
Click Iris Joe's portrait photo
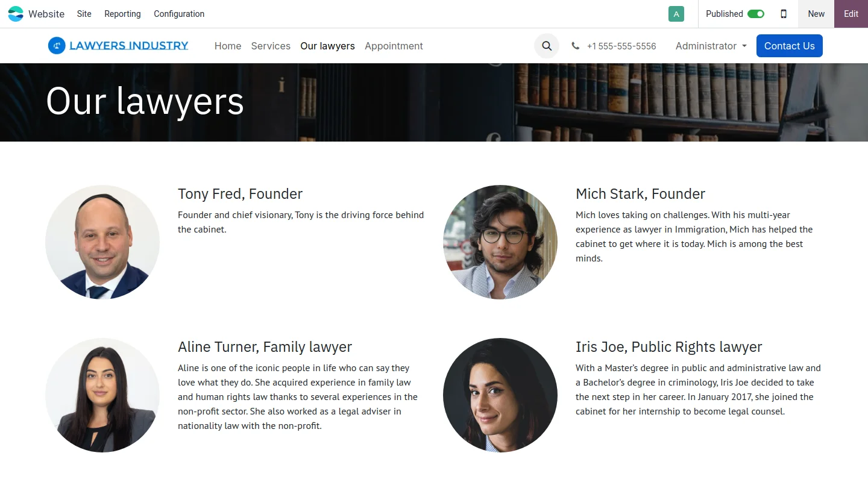coord(500,395)
